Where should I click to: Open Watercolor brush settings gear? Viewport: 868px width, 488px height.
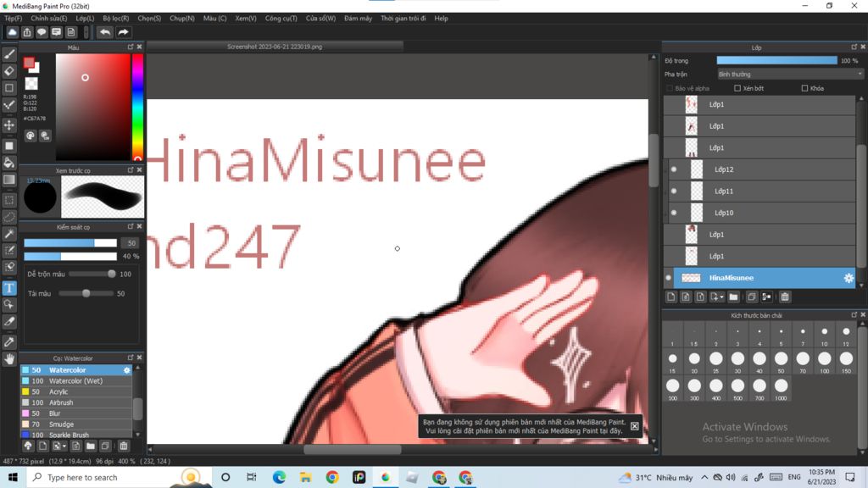point(127,370)
